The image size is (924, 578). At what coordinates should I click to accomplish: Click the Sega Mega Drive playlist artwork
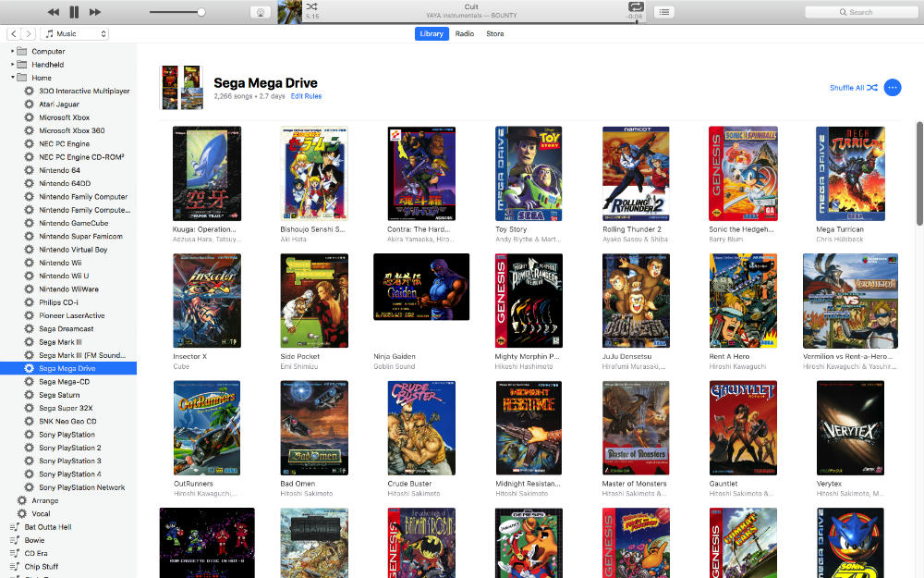182,88
